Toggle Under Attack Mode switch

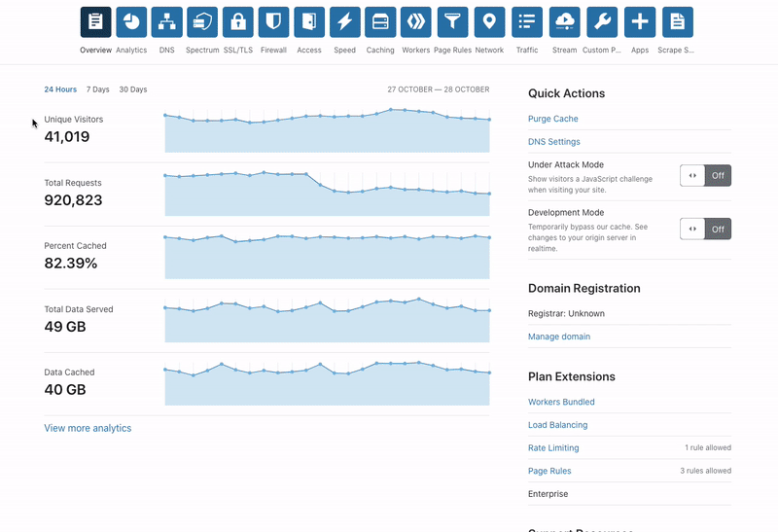pyautogui.click(x=705, y=176)
